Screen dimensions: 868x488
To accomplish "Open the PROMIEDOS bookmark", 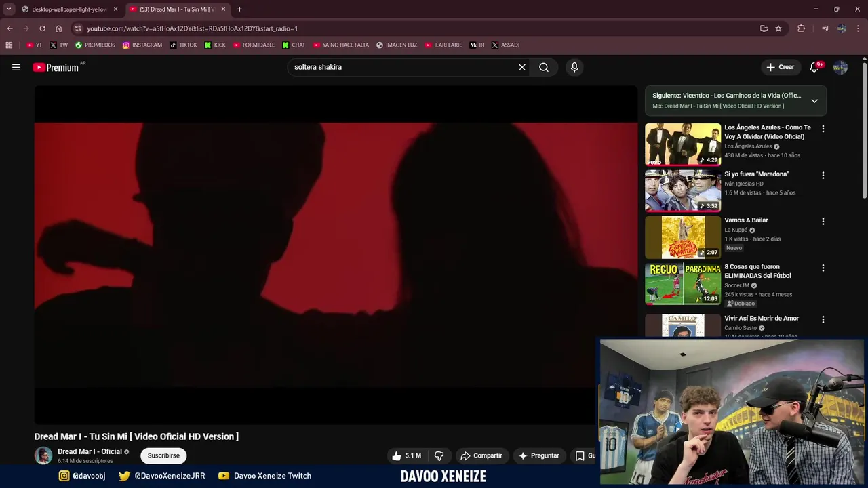I will [95, 45].
